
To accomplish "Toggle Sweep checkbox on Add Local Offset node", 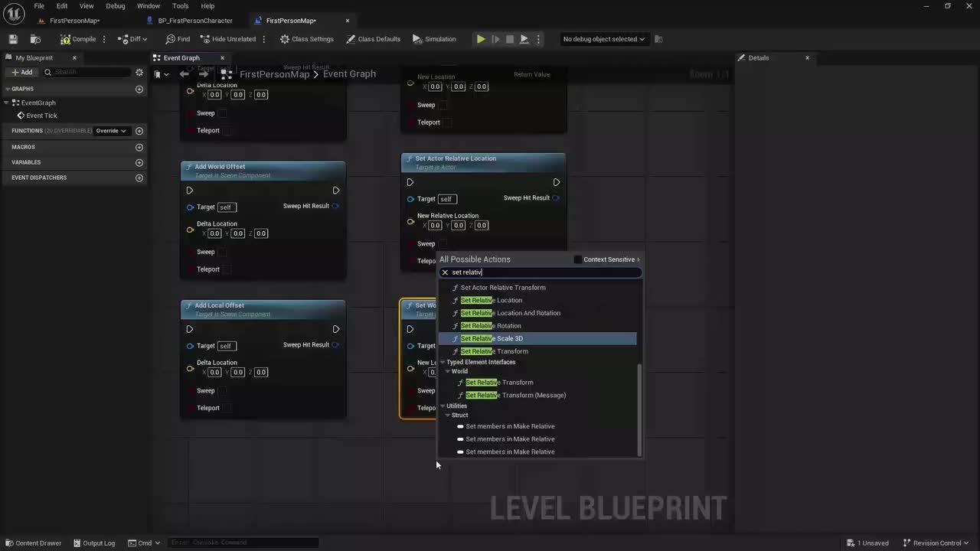I will [222, 391].
